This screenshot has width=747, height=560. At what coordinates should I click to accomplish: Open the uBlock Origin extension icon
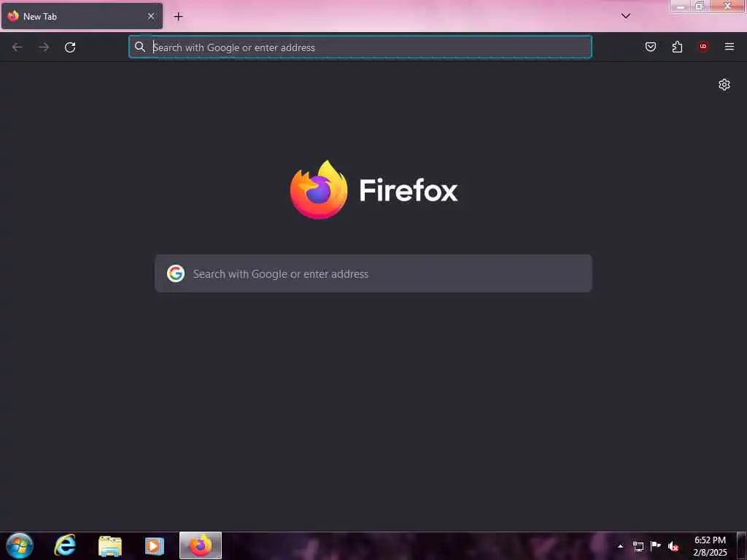pos(703,47)
